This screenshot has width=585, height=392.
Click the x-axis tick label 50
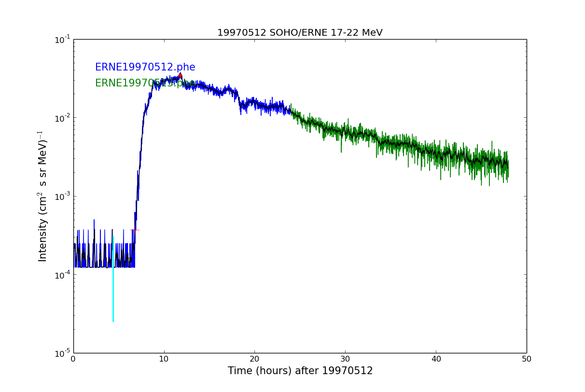pos(526,359)
